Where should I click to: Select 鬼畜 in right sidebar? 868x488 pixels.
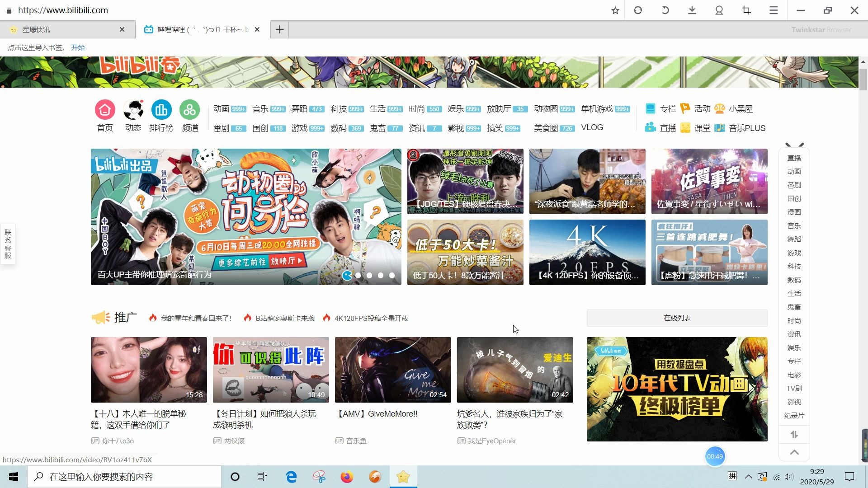point(794,307)
